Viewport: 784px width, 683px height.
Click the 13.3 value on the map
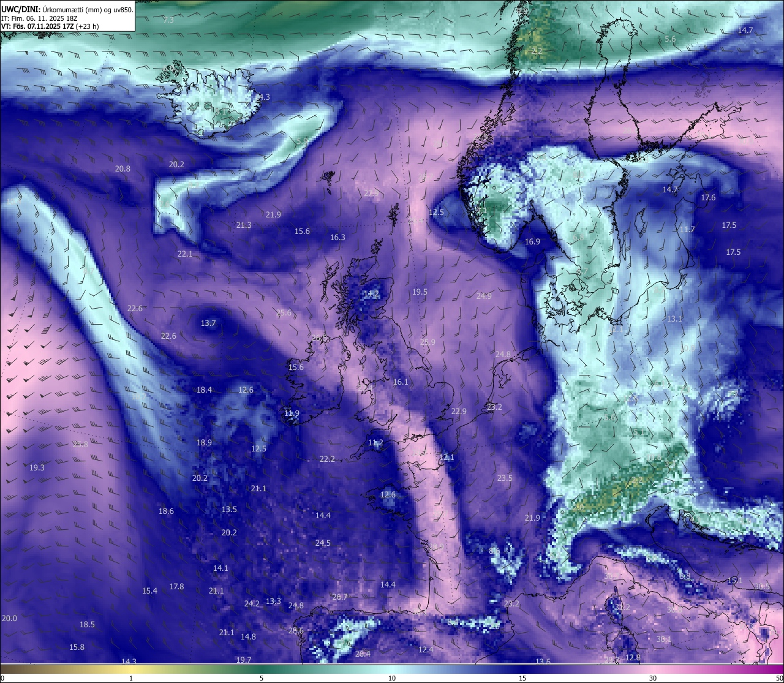coord(273,602)
